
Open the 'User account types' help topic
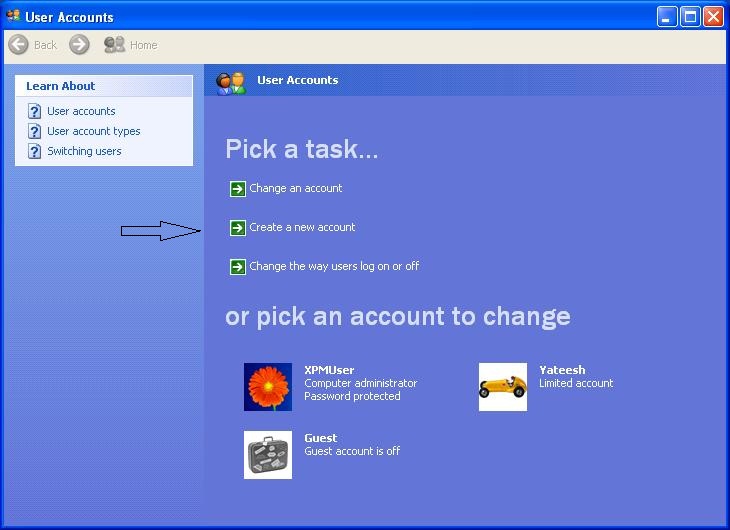click(x=94, y=131)
